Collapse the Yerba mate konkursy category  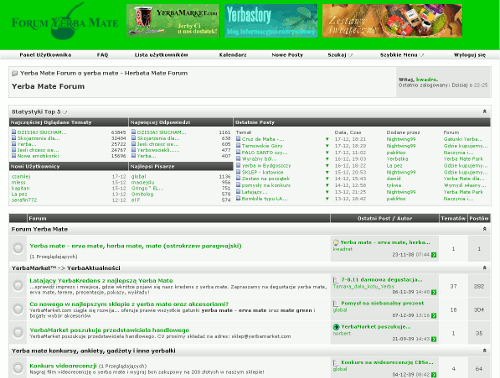click(x=484, y=350)
